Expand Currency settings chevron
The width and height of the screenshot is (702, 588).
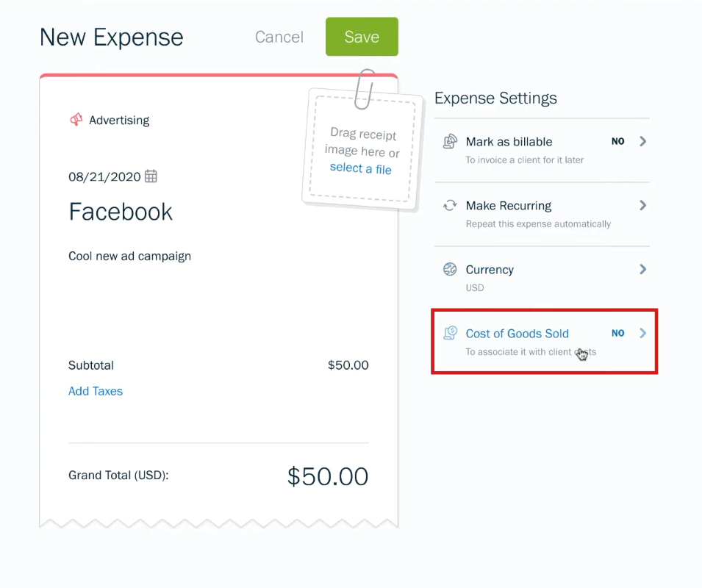[x=643, y=270]
